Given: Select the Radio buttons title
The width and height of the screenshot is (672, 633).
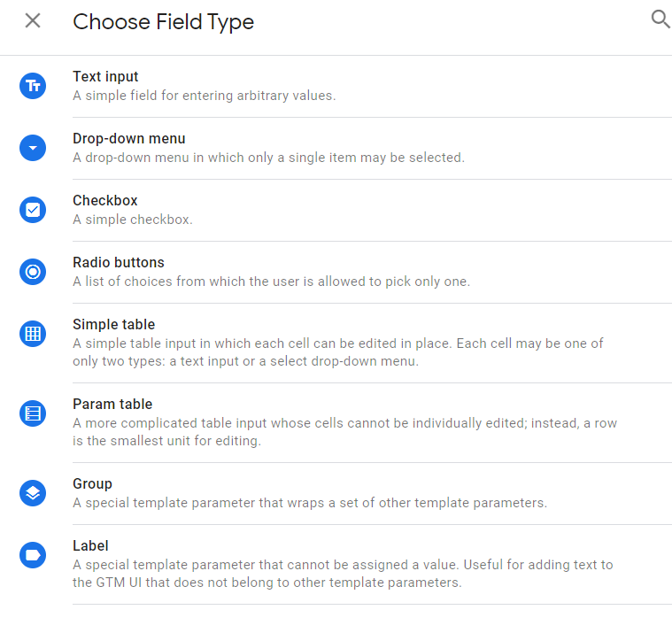Looking at the screenshot, I should [x=119, y=263].
